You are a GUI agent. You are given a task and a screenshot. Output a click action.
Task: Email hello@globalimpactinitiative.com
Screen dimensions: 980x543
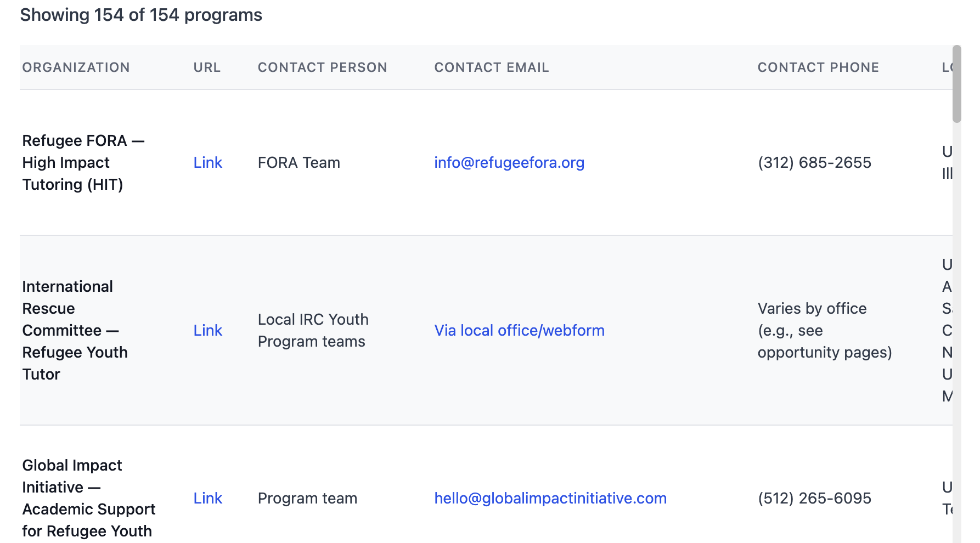[x=550, y=498]
